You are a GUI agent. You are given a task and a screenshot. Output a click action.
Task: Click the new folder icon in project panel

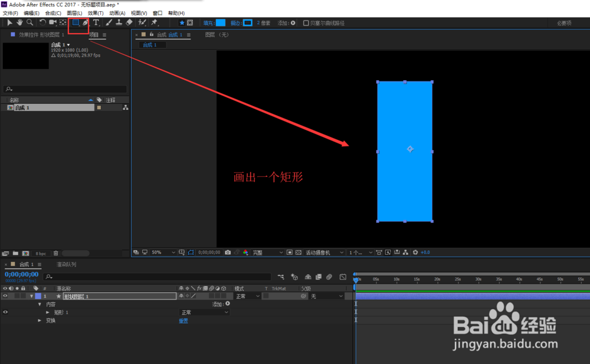(x=15, y=253)
